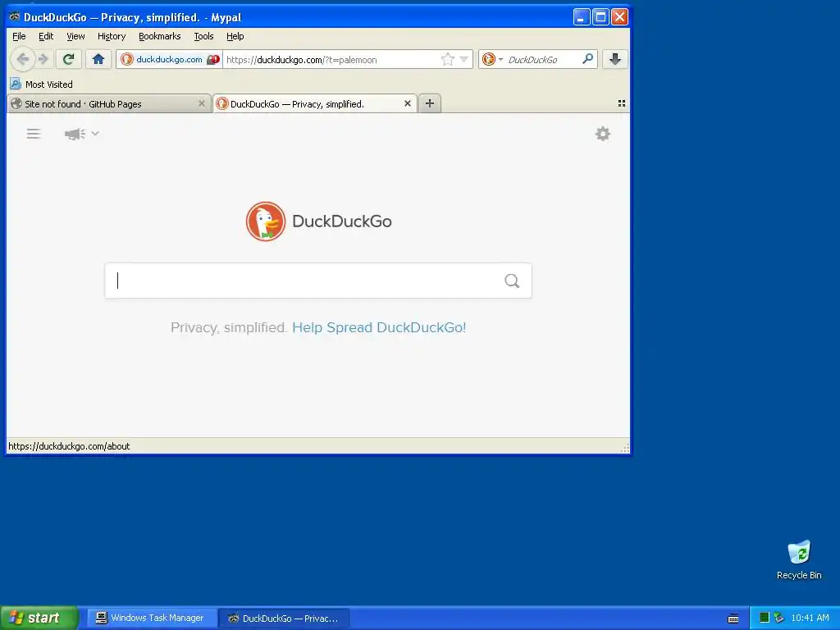Expand the chevron beside the megaphone
The height and width of the screenshot is (630, 840).
pos(95,133)
